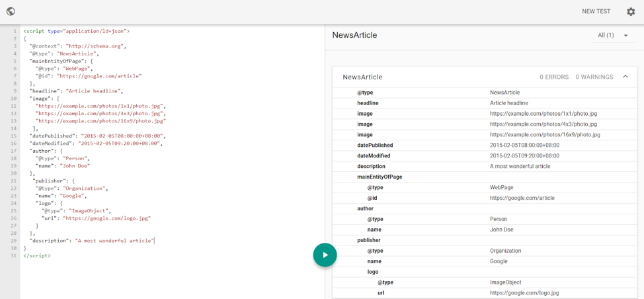Click the publisher row in results

[x=485, y=240]
